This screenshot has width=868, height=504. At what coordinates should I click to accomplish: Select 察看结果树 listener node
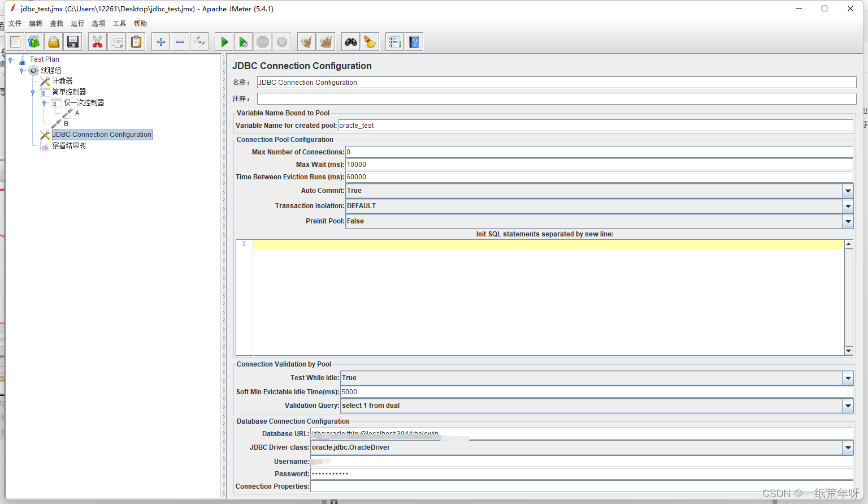(x=69, y=145)
